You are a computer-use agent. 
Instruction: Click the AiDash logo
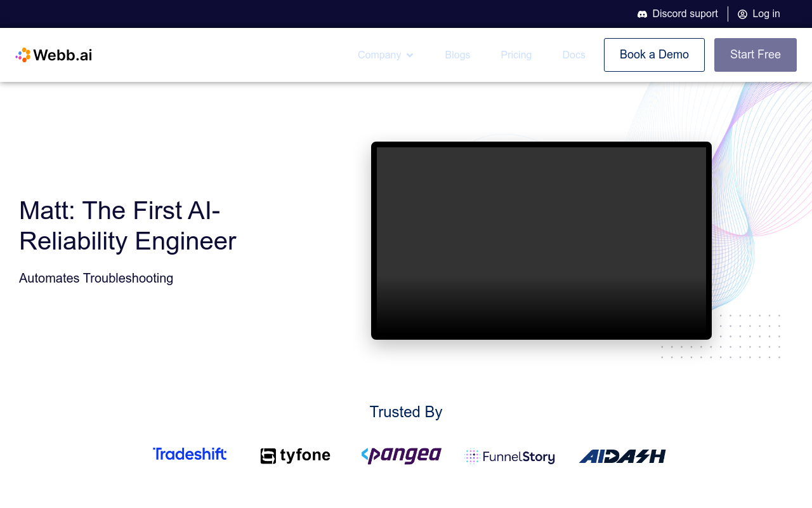pyautogui.click(x=622, y=456)
